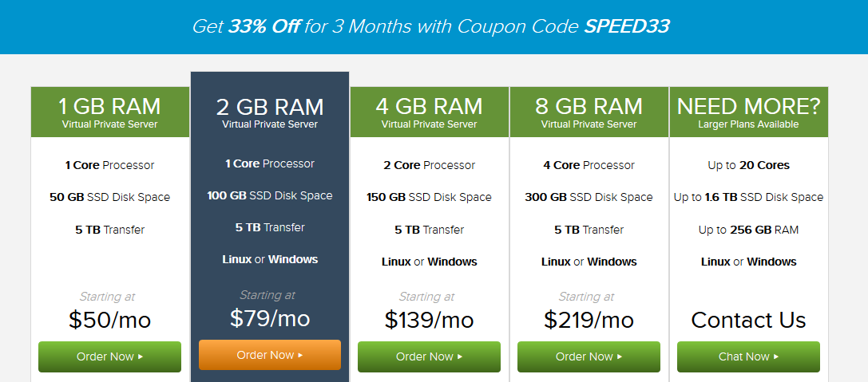The width and height of the screenshot is (868, 382).
Task: Click the 33% Off promo banner text
Action: point(264,26)
